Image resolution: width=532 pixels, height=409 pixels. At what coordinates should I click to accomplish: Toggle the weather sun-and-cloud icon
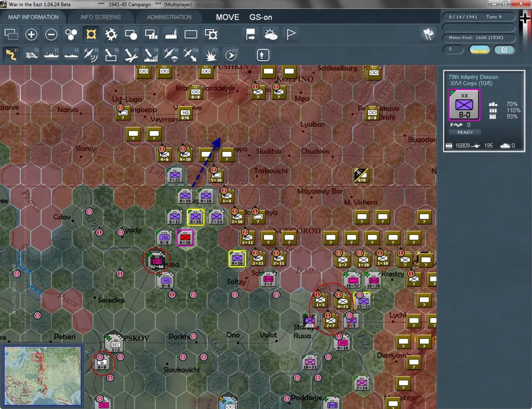(270, 34)
